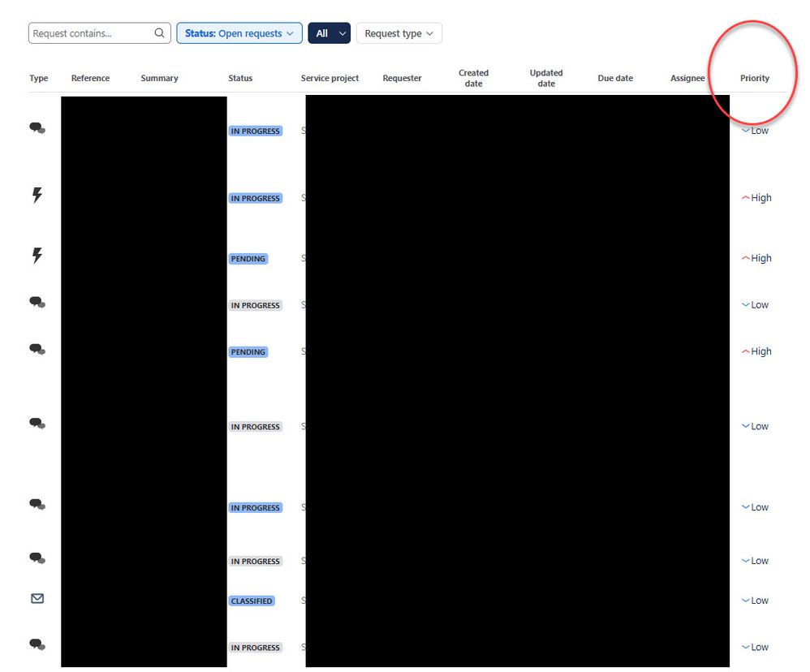Click the Summary column header
This screenshot has height=672, width=810.
159,78
